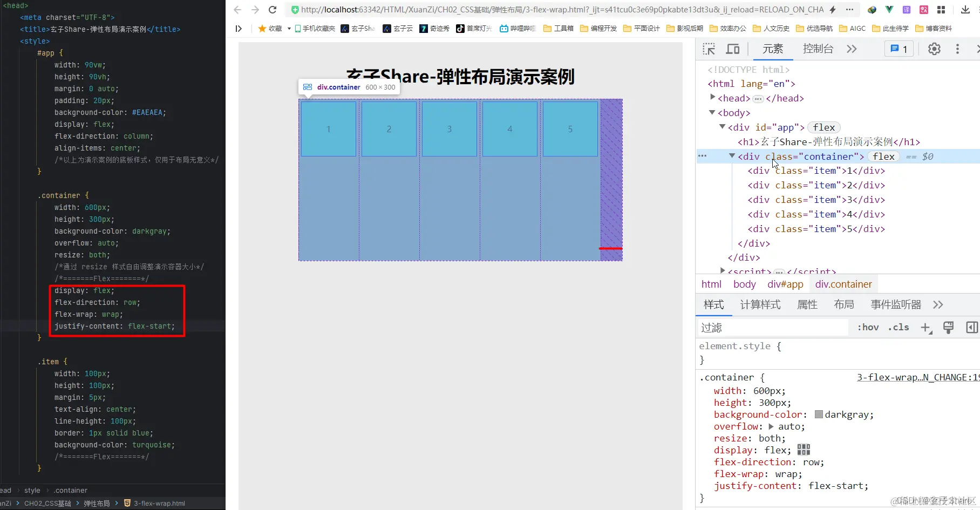Switch to 事件监听器 Event Listeners tab
Viewport: 980px width, 510px height.
[x=896, y=305]
